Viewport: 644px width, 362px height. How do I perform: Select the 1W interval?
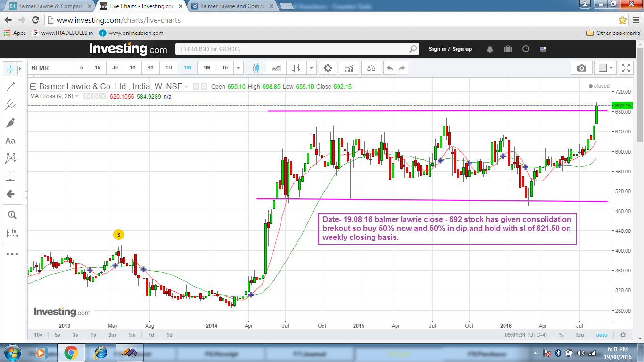click(188, 68)
